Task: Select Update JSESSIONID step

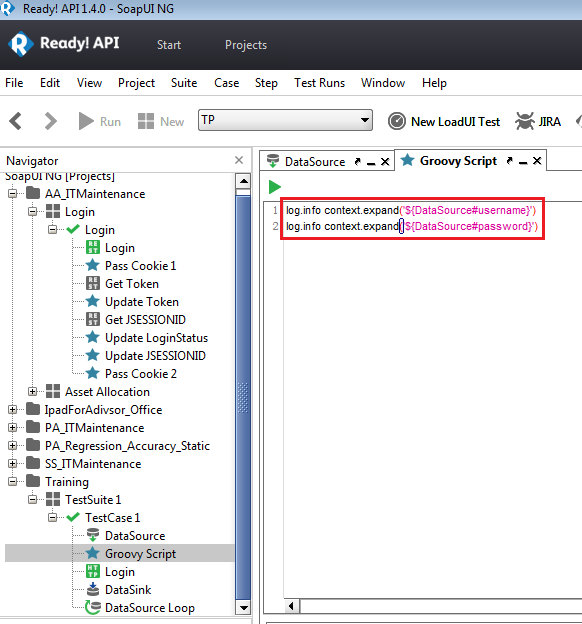Action: pyautogui.click(x=155, y=356)
